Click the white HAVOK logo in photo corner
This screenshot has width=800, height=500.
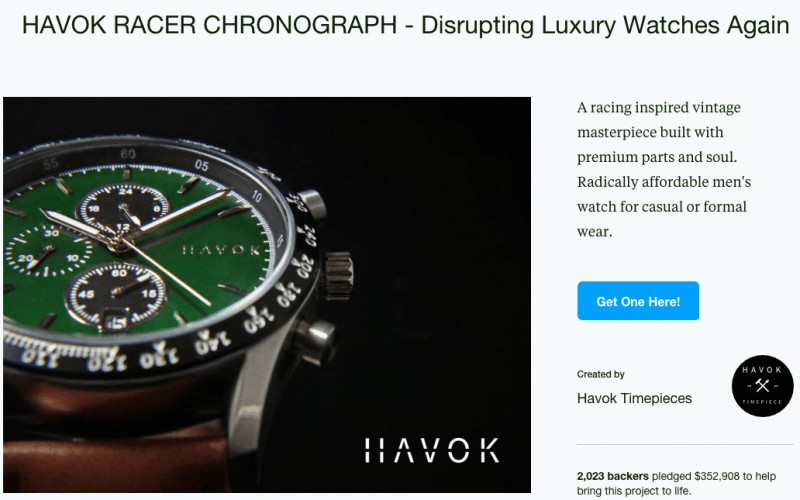tap(432, 450)
